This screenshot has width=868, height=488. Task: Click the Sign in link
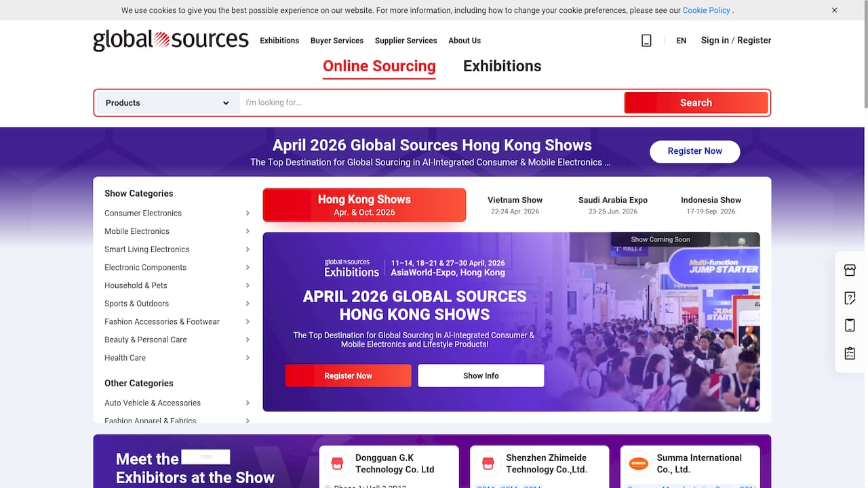[x=715, y=40]
